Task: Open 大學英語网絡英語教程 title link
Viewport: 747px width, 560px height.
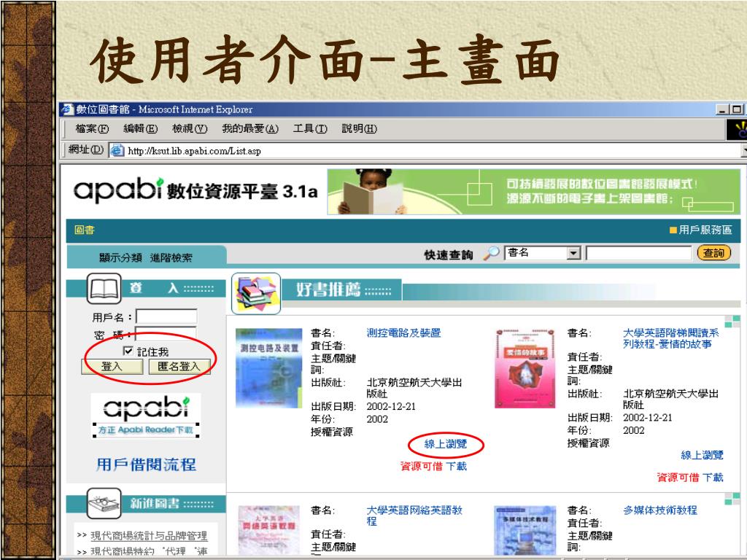Action: click(414, 516)
